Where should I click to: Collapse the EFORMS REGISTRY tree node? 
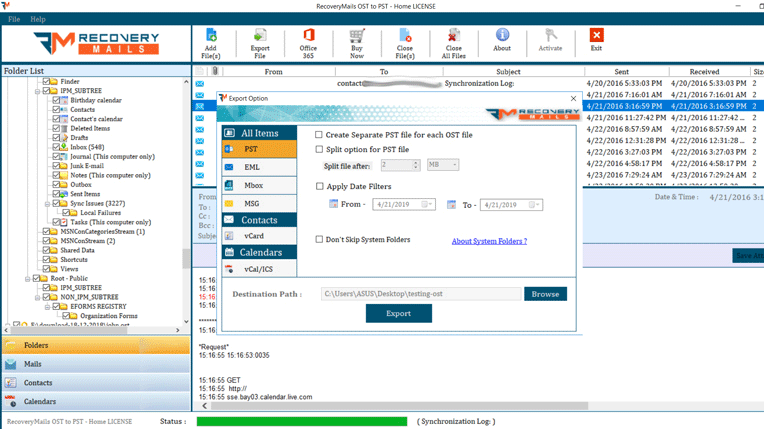(47, 307)
